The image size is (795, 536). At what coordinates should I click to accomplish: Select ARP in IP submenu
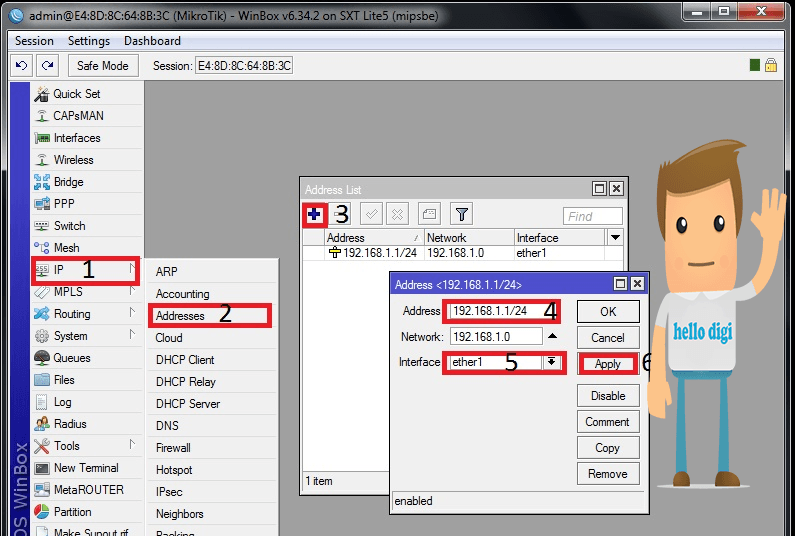point(212,272)
